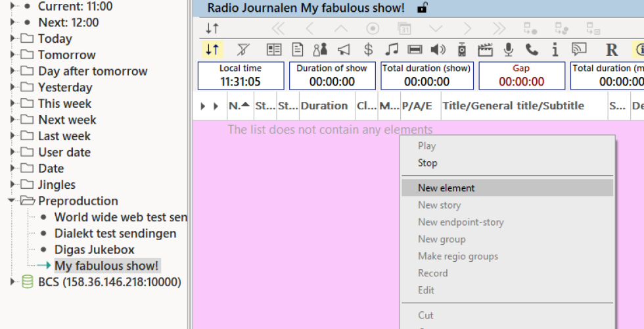
Task: Click the telephone filter icon
Action: click(x=531, y=49)
